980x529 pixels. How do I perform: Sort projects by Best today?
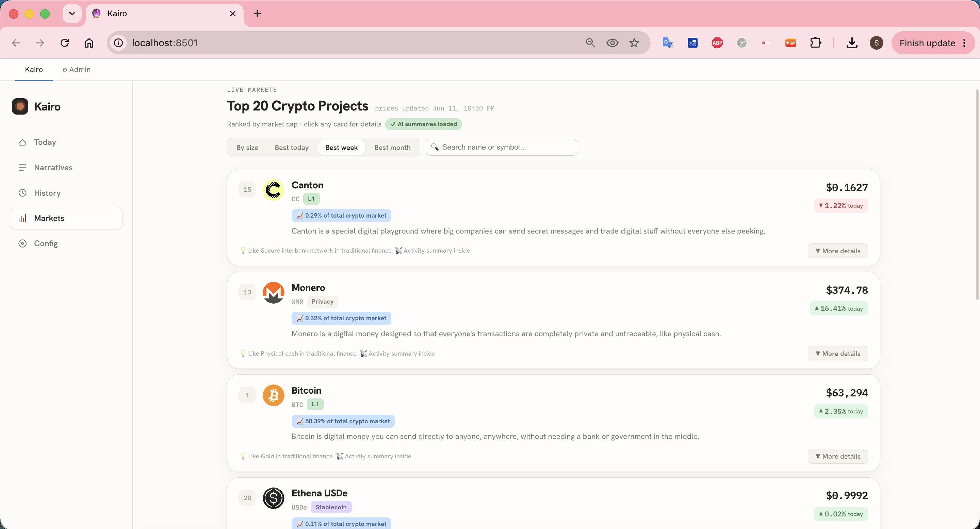click(x=292, y=148)
